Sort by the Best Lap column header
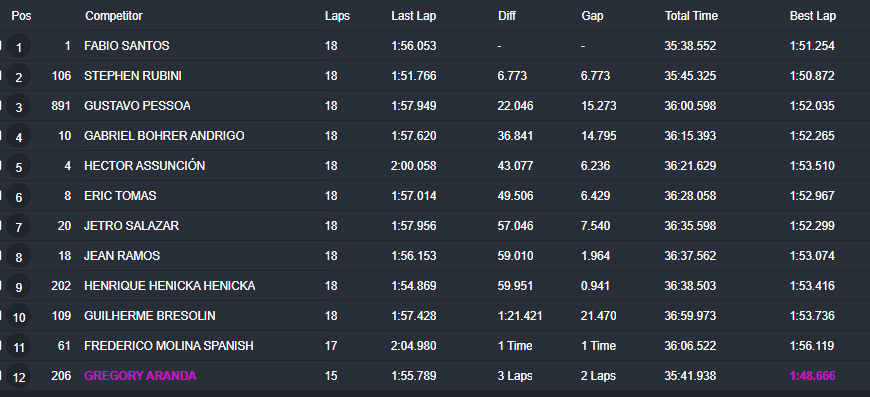The width and height of the screenshot is (870, 397). click(813, 16)
